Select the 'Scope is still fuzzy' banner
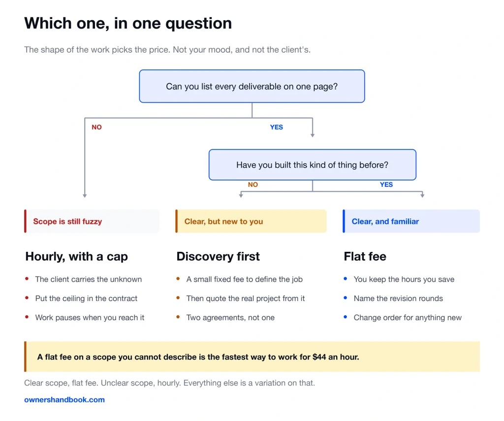The image size is (504, 421). coord(92,221)
